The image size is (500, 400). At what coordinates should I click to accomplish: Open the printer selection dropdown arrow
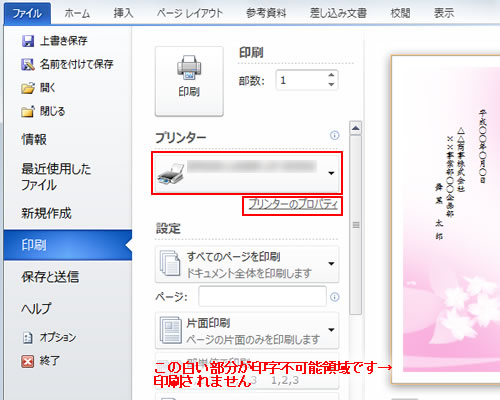(x=331, y=173)
